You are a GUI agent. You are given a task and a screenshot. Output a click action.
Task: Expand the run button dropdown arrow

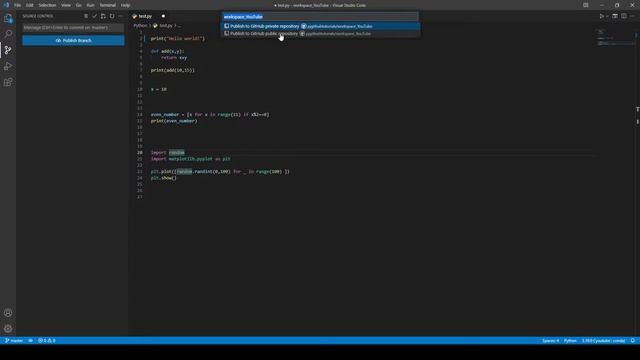[x=607, y=16]
